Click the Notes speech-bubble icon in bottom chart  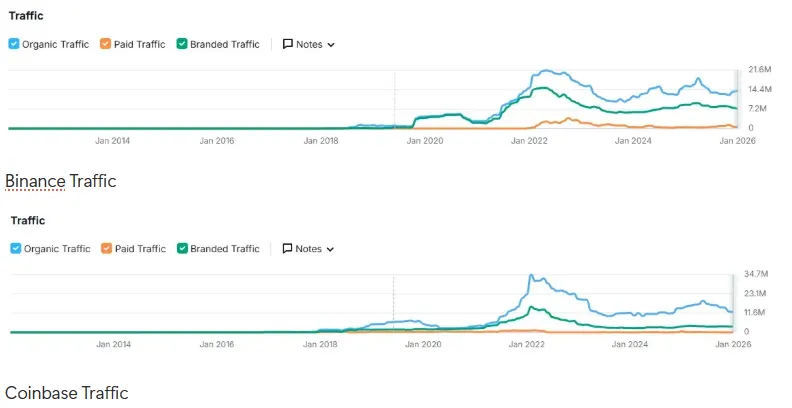pyautogui.click(x=288, y=249)
